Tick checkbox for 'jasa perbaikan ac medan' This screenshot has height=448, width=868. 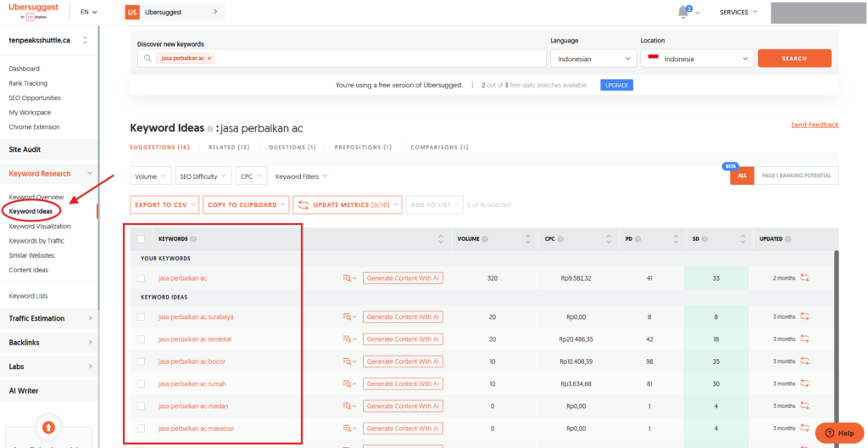[x=142, y=406]
